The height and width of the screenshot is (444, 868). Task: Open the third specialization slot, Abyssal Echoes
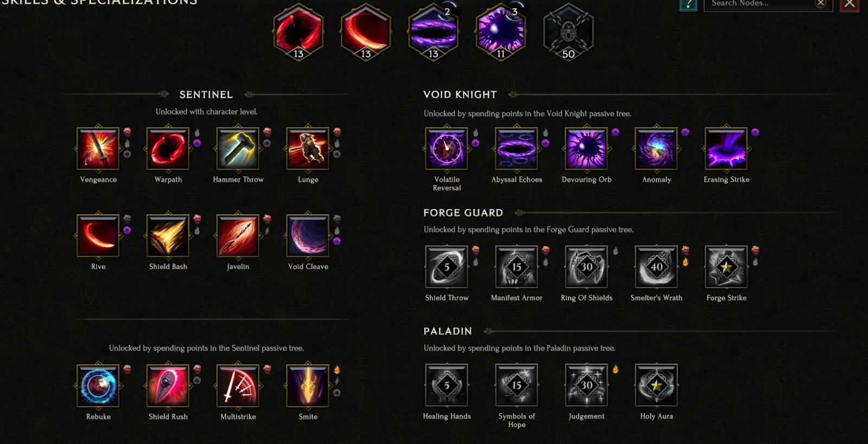coord(433,31)
